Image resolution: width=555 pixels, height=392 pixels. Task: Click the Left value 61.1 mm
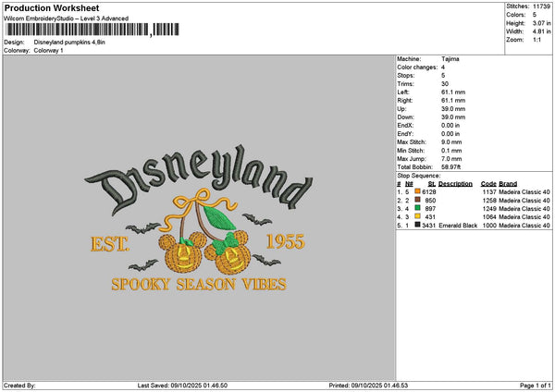[453, 92]
